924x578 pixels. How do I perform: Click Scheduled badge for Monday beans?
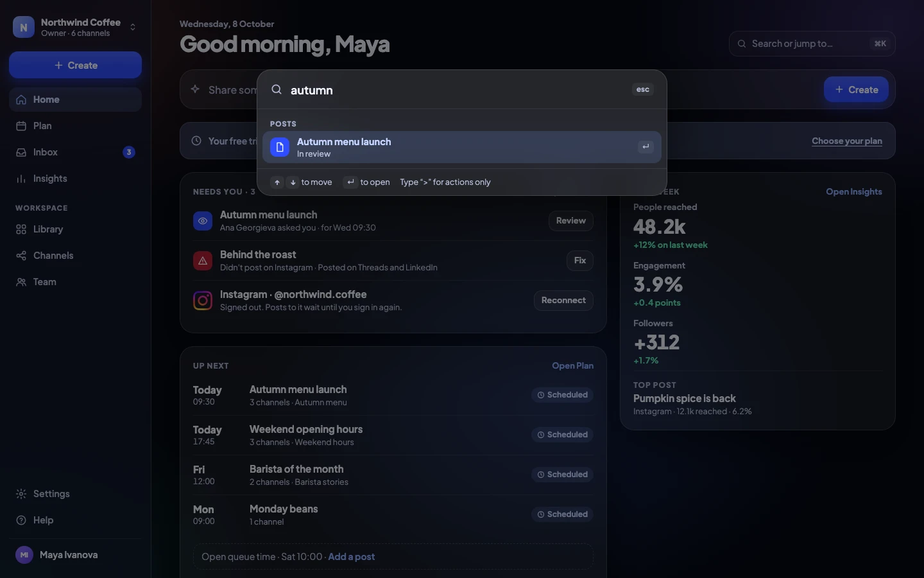click(562, 514)
